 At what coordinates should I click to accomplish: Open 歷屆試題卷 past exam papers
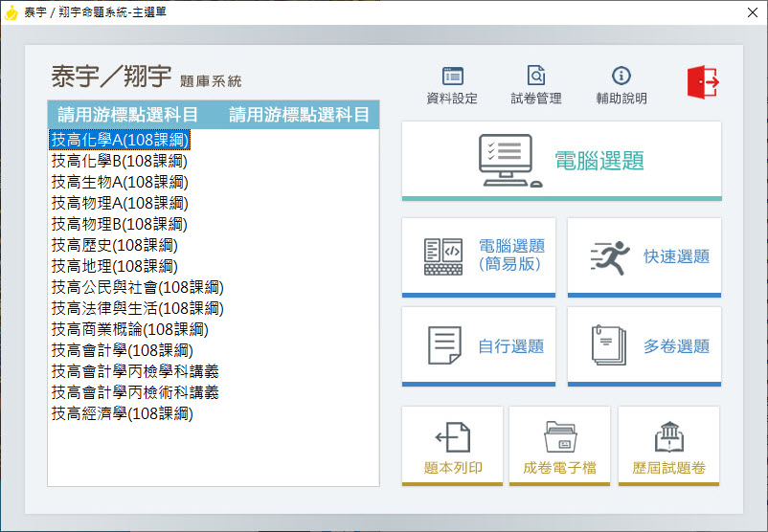(x=668, y=445)
